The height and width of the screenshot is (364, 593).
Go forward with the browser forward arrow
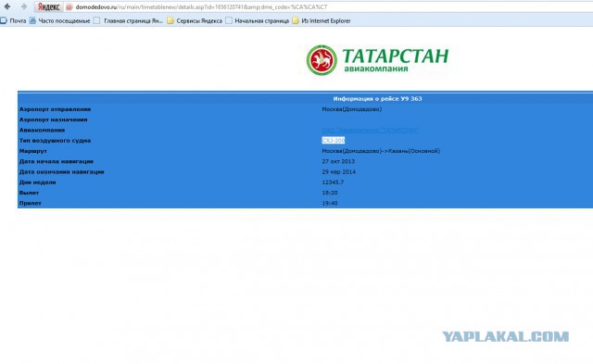click(x=24, y=6)
